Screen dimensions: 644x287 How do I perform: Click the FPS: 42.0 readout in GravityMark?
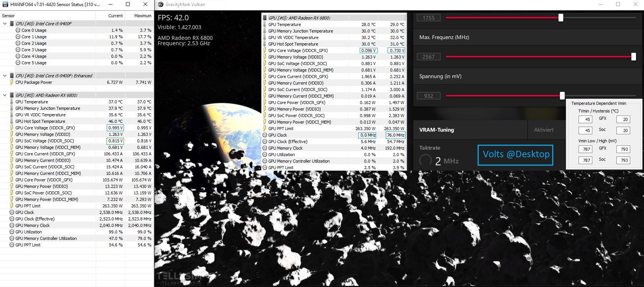coord(173,18)
